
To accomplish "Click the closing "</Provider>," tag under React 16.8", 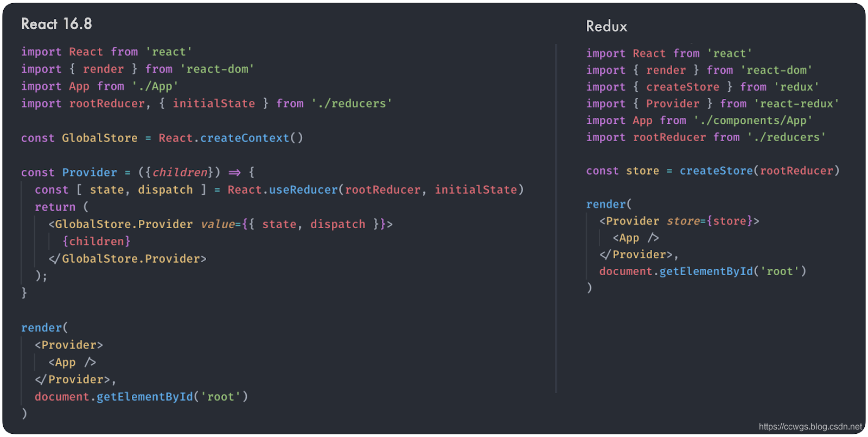I will click(x=75, y=379).
